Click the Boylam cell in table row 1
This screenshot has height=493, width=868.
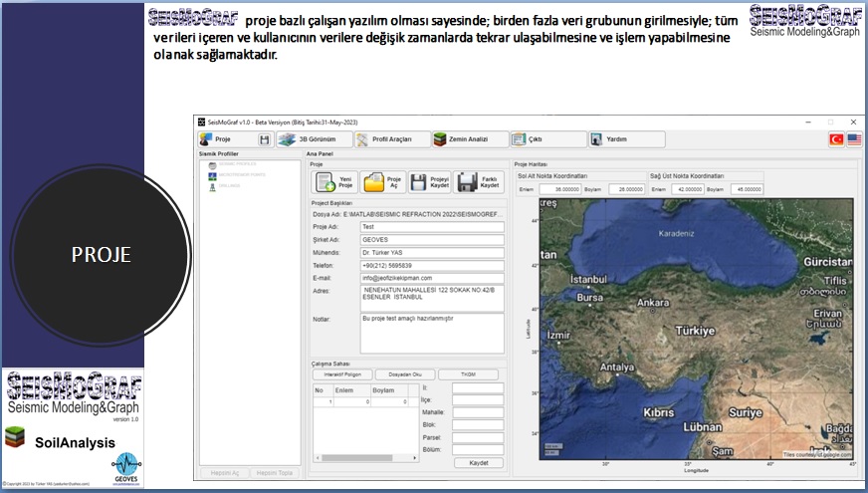(x=390, y=402)
